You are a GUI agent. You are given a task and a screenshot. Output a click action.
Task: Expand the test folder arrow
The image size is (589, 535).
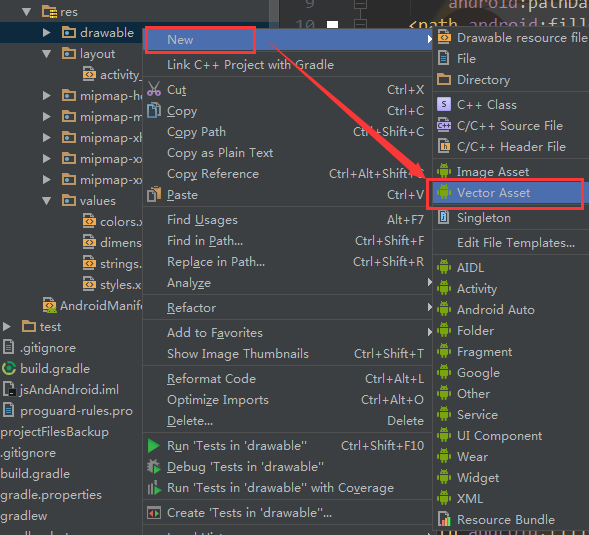click(6, 326)
